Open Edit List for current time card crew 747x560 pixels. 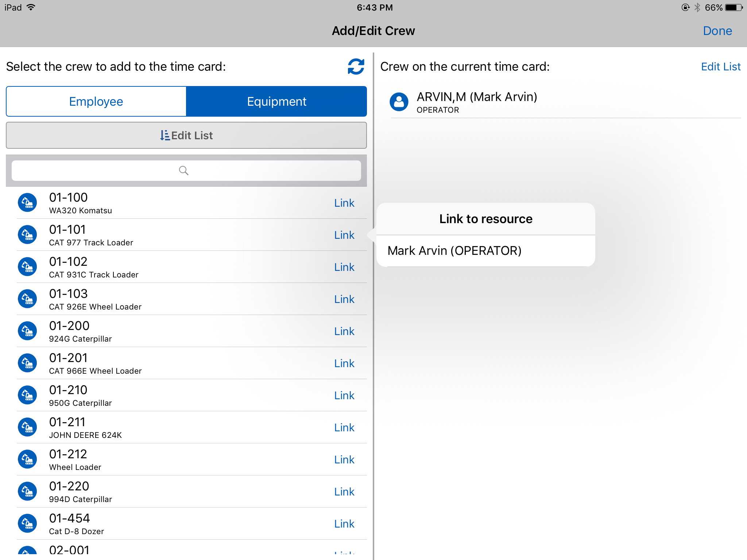pyautogui.click(x=721, y=67)
